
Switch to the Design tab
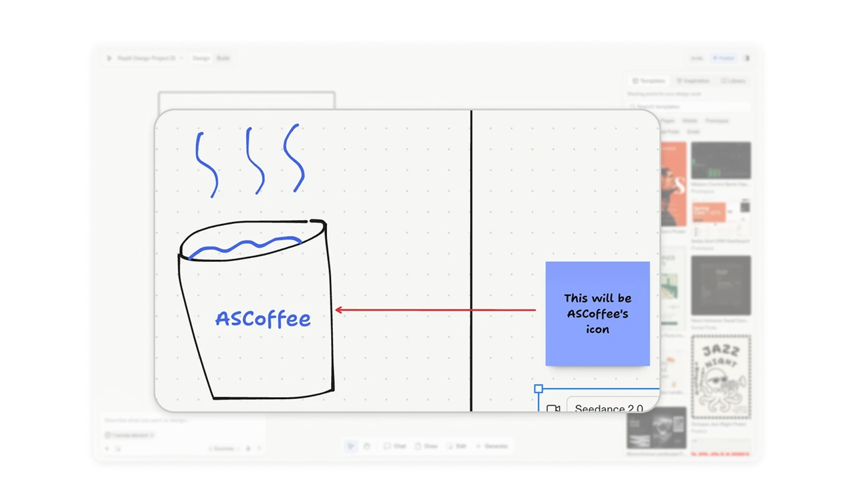point(201,58)
